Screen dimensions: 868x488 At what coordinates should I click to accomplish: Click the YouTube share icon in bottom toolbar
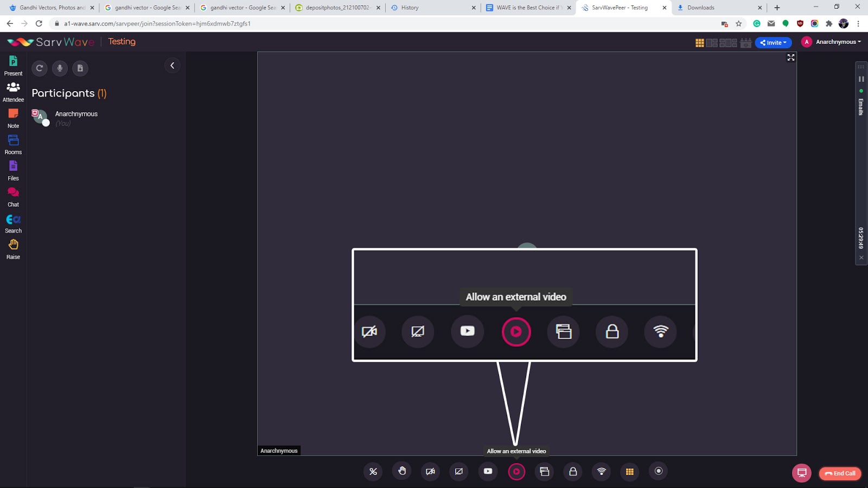point(488,471)
